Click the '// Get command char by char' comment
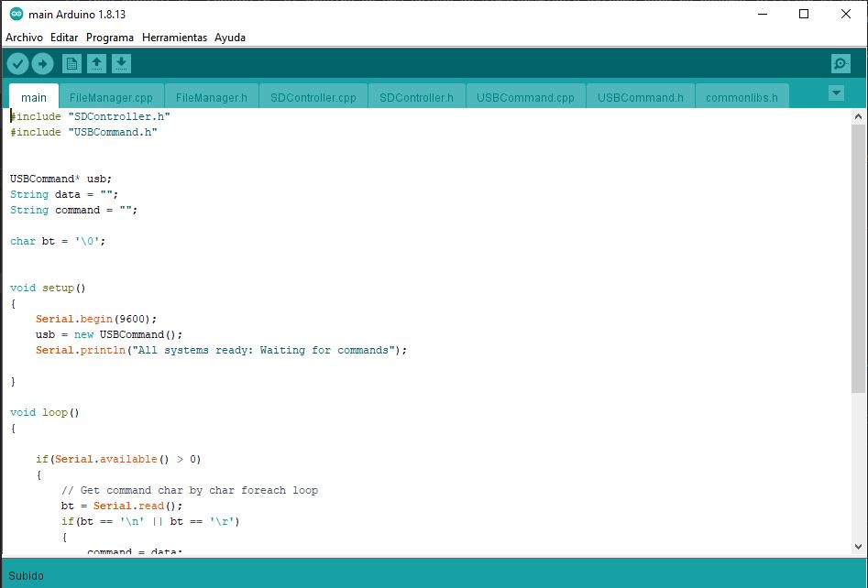Screen dimensions: 868x588 point(190,490)
